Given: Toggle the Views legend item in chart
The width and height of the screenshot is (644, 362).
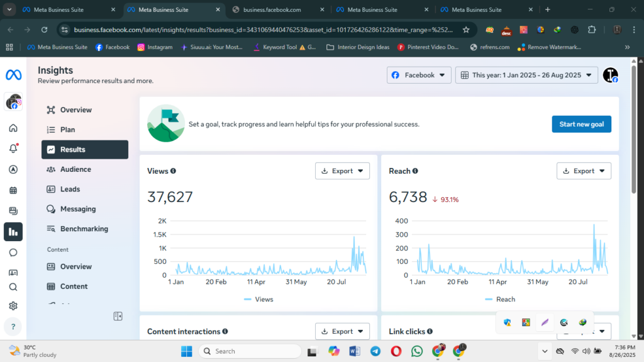Looking at the screenshot, I should pos(258,300).
